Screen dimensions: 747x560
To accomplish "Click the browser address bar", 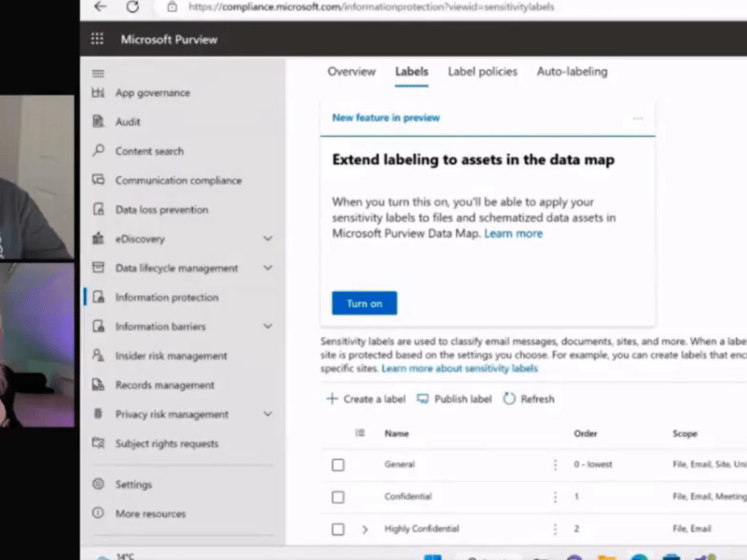I will 373,7.
